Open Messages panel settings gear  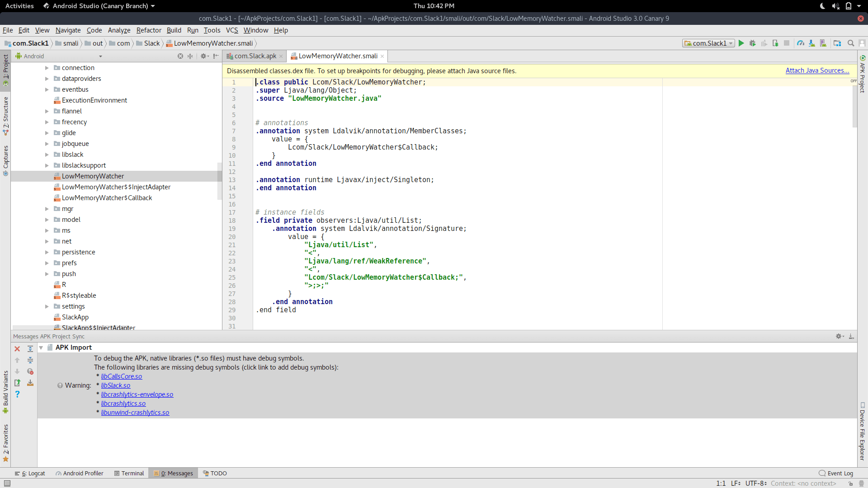840,336
